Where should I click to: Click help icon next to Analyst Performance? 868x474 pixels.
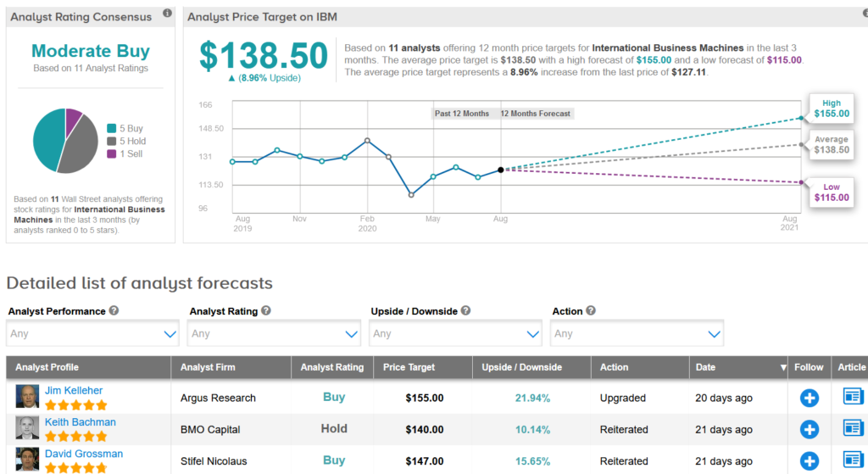point(114,310)
